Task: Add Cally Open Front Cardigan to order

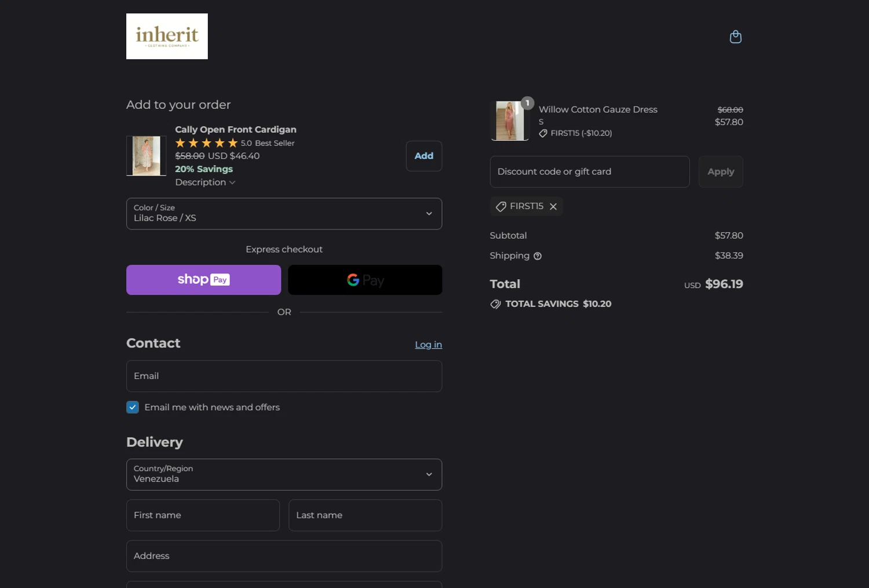Action: click(424, 156)
